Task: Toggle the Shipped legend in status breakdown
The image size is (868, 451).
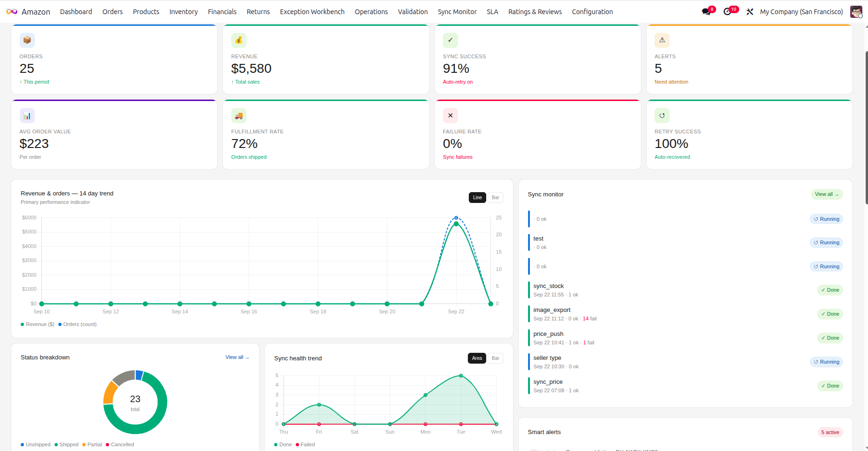Action: coord(66,445)
